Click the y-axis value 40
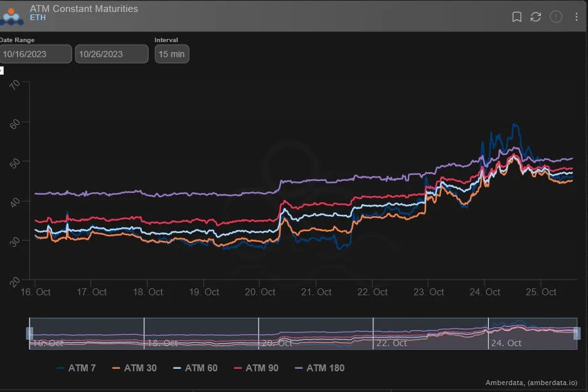This screenshot has width=588, height=392. tap(14, 203)
